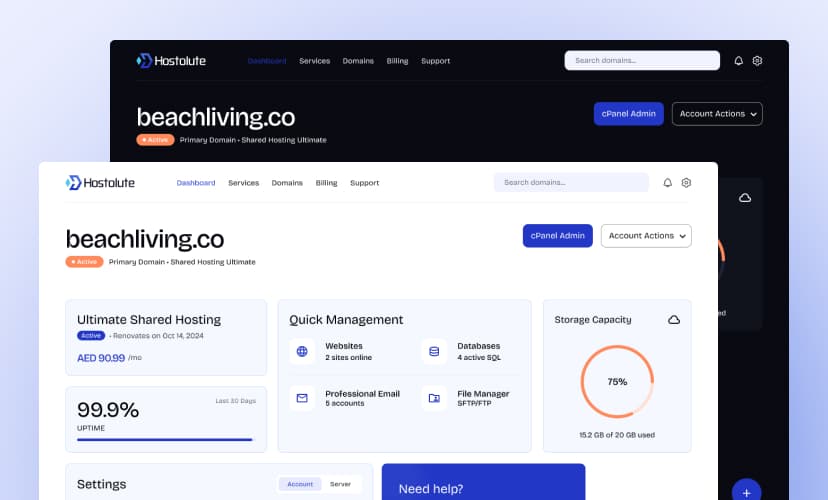
Task: Open Billing tab in the dark window
Action: point(397,61)
